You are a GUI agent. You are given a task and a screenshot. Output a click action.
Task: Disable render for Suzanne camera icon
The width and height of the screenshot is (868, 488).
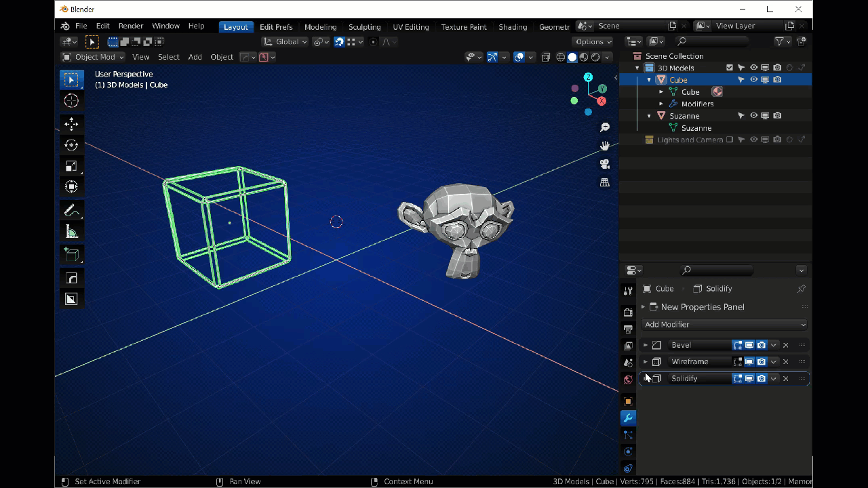coord(777,116)
